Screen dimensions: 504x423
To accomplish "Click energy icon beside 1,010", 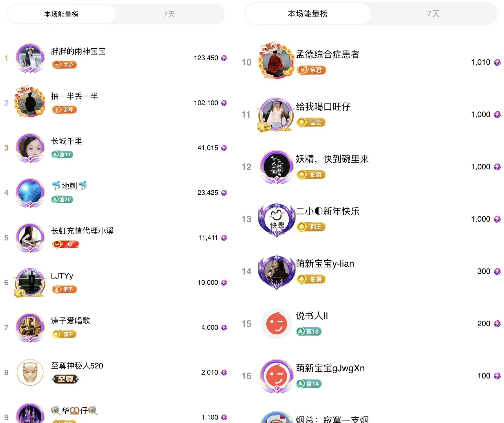I will pos(498,62).
